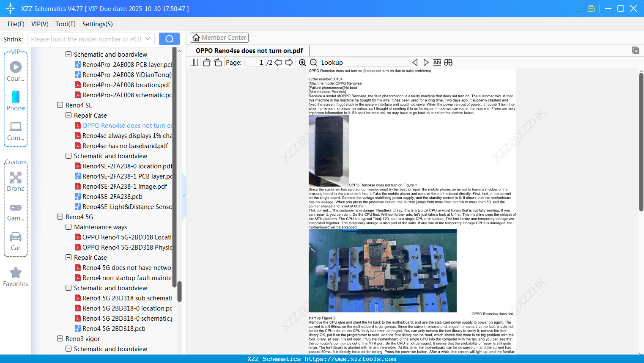Toggle the Abi match-case option
644x363 pixels.
(437, 63)
